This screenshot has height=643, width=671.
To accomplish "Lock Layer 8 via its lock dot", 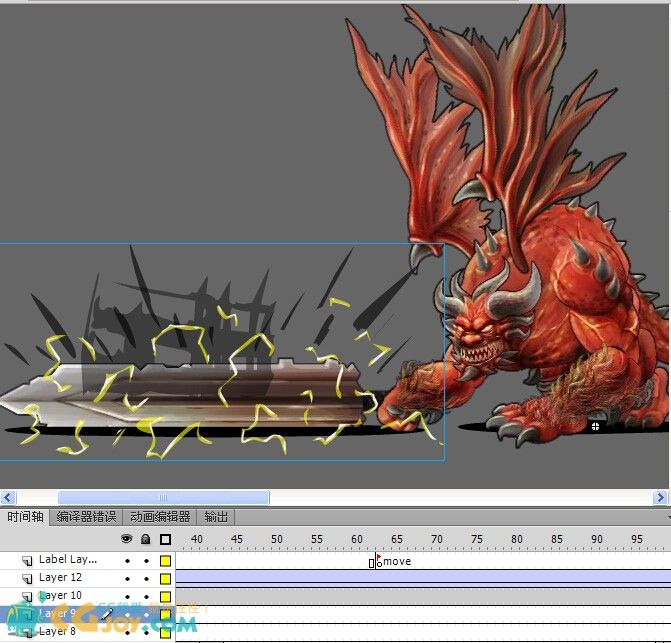I will click(146, 632).
